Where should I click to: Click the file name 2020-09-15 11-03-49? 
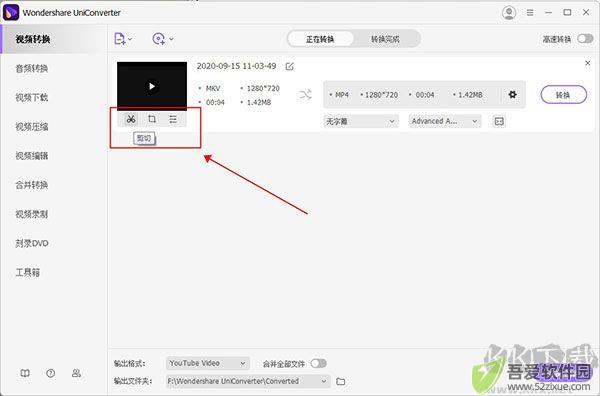(x=236, y=66)
